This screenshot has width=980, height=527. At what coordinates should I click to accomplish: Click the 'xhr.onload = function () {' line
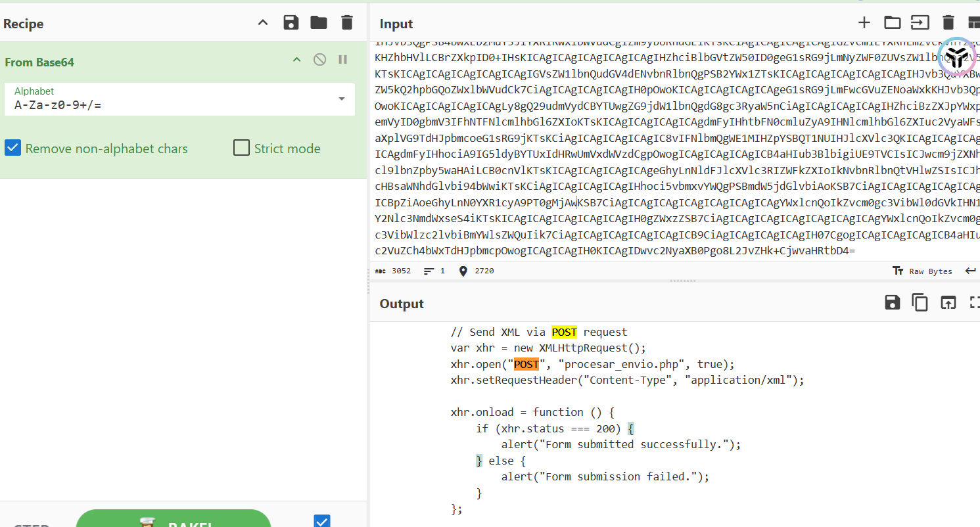[x=532, y=412]
